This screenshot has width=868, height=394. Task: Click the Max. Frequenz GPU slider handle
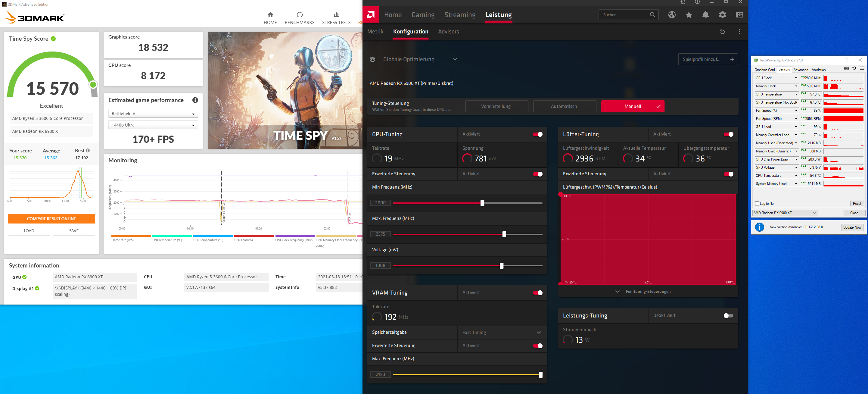pyautogui.click(x=504, y=234)
